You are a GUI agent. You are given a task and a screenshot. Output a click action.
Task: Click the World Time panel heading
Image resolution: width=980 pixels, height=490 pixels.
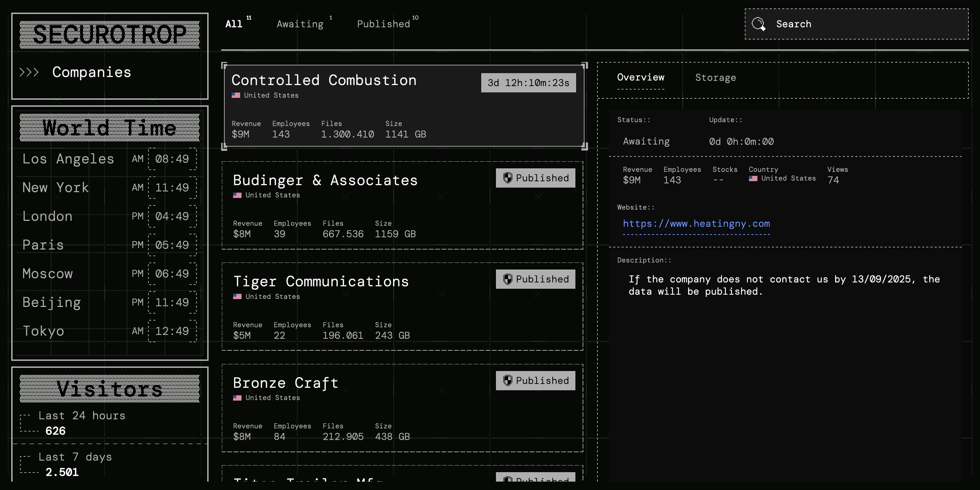[x=110, y=127]
